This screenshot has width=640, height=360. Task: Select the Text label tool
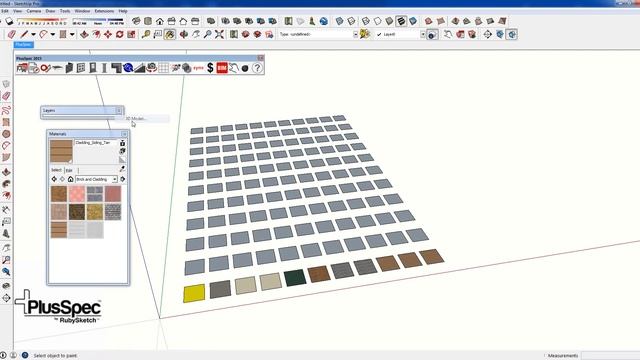158,34
